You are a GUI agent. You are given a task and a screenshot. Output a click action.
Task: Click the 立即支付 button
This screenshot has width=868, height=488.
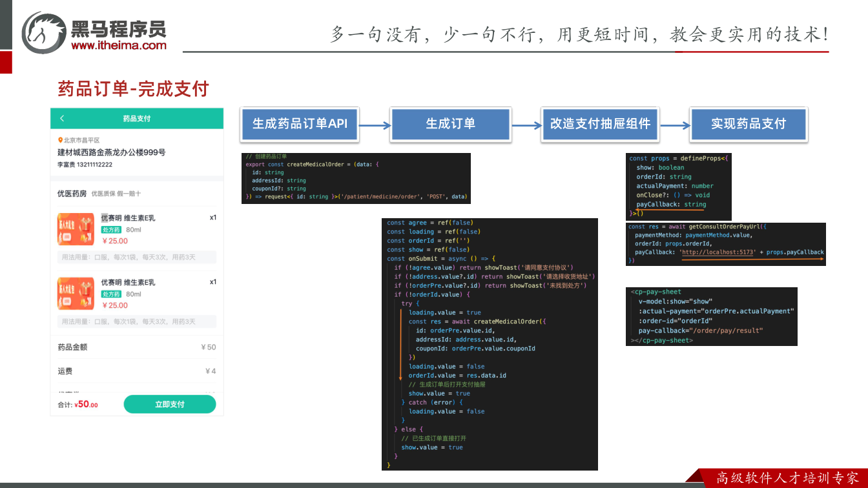tap(170, 404)
